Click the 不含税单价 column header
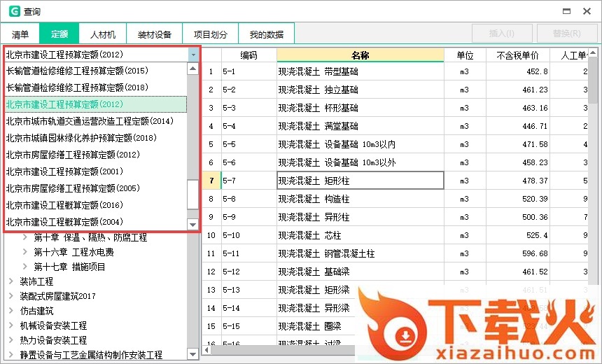 point(518,55)
